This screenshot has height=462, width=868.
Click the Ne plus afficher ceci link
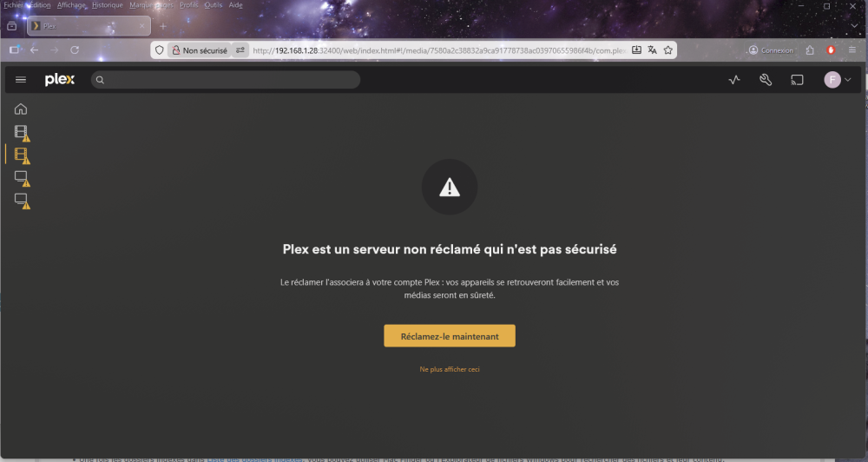pyautogui.click(x=450, y=369)
